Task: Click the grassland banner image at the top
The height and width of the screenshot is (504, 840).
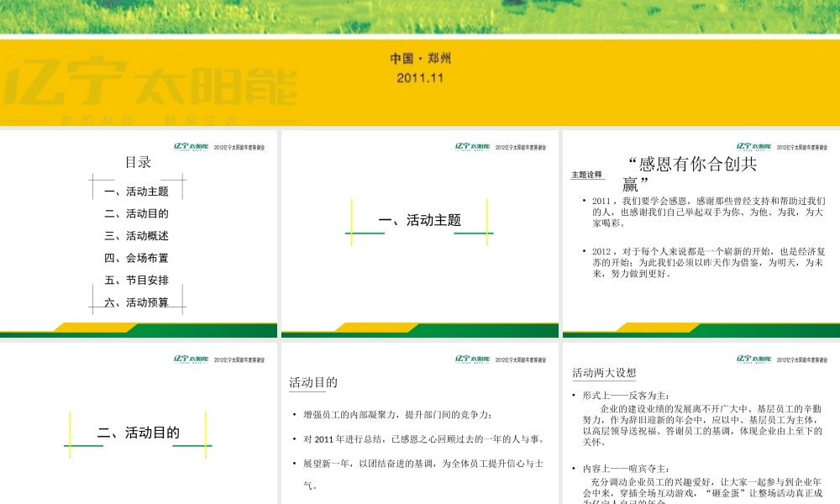Action: pyautogui.click(x=420, y=17)
